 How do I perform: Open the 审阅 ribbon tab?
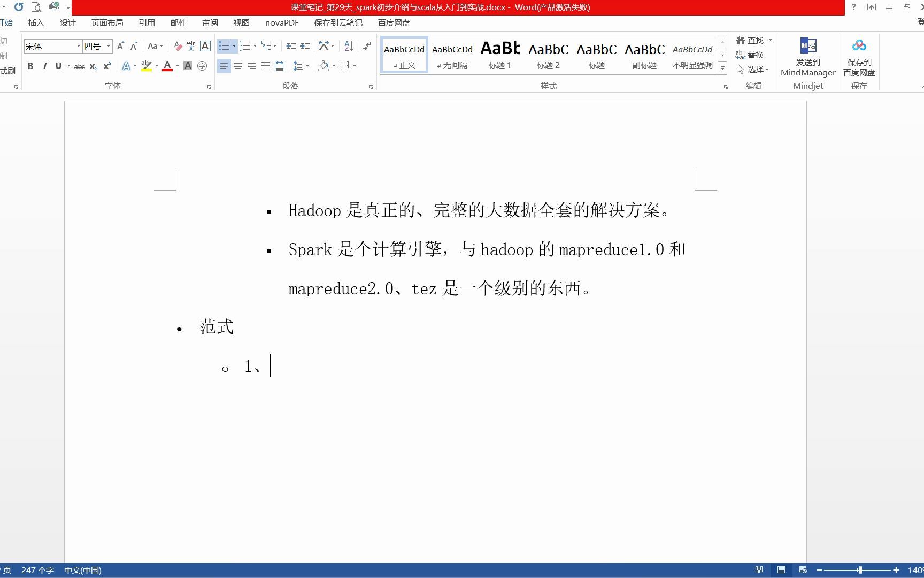(210, 22)
